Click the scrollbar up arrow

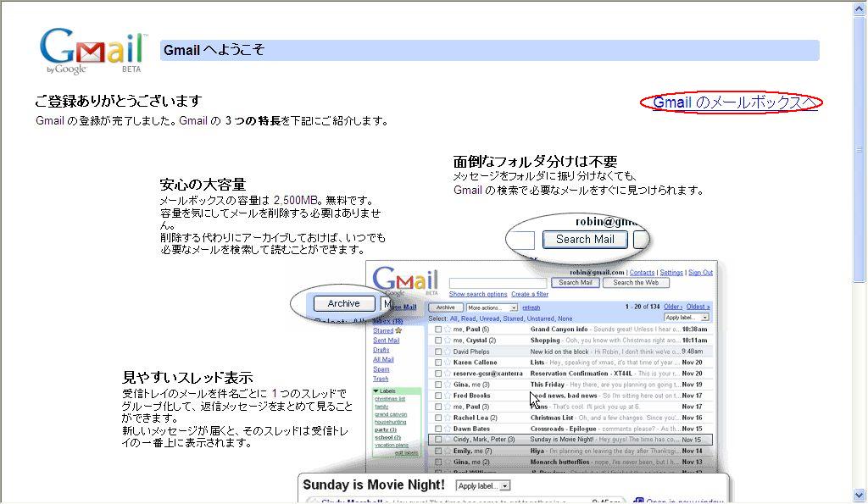[x=860, y=8]
